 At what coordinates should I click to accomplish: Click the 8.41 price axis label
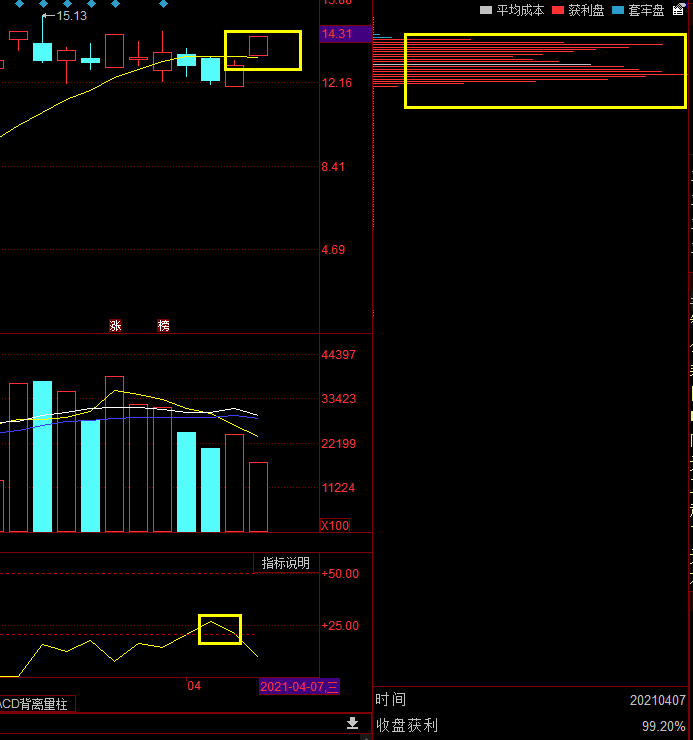[x=333, y=167]
